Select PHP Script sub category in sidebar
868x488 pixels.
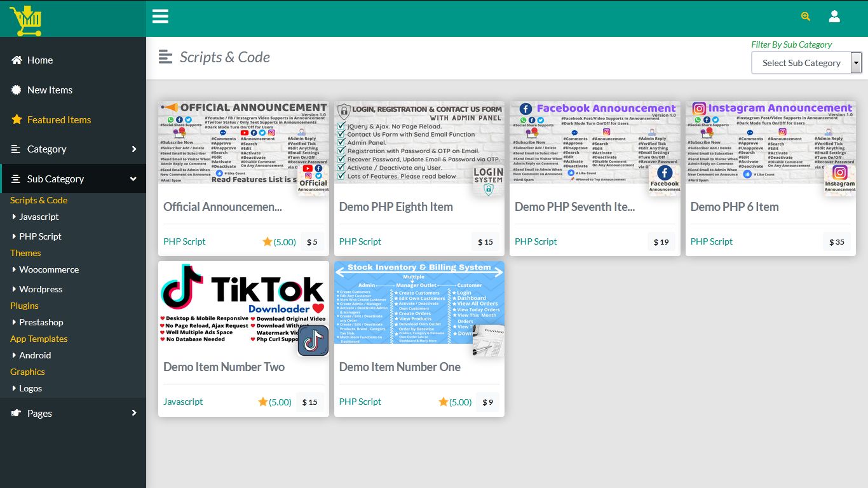(40, 236)
